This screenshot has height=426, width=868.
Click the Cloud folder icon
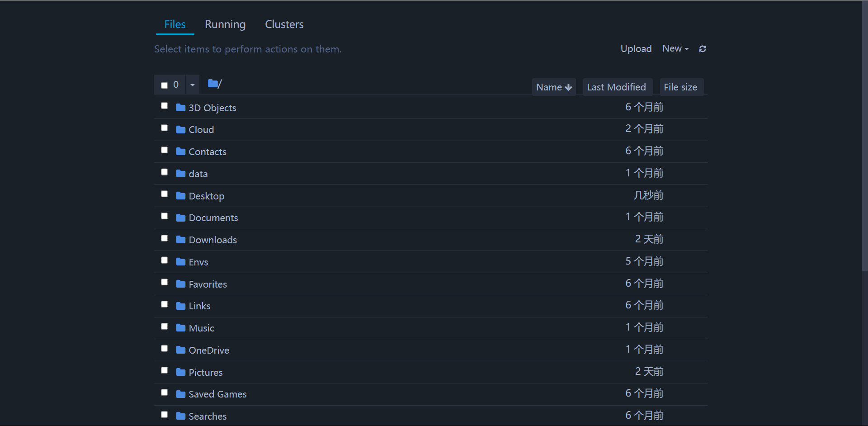(181, 129)
